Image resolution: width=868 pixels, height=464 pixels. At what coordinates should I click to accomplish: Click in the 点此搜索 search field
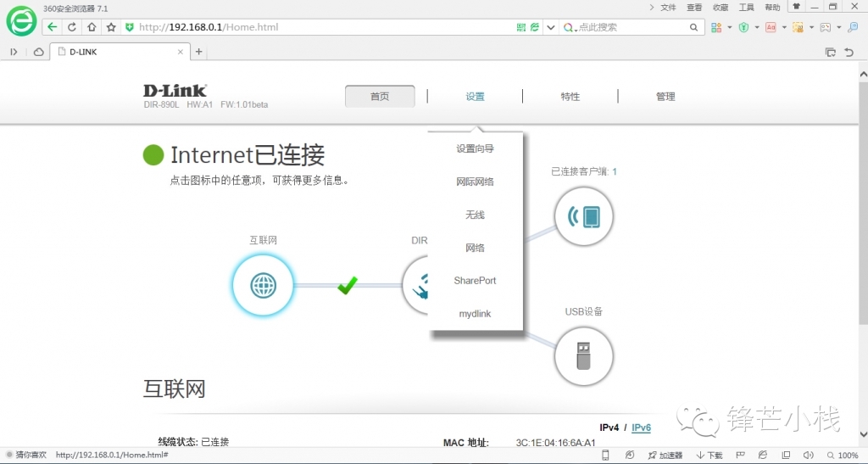tap(631, 27)
